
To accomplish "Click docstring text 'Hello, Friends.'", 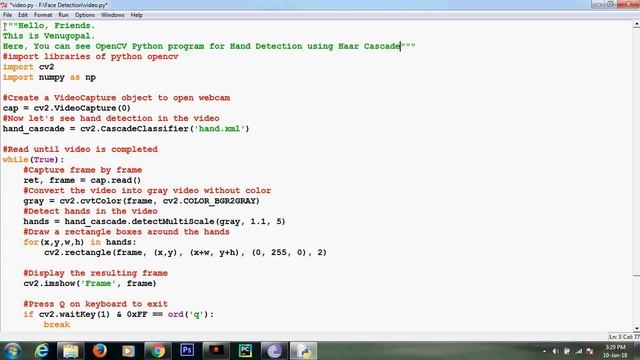I will click(x=56, y=26).
